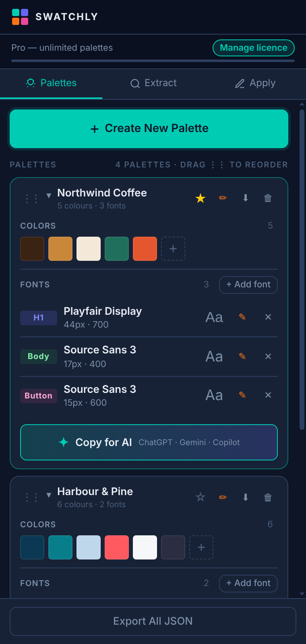Viewport: 306px width, 644px height.
Task: Open the Manage licence button
Action: [254, 48]
